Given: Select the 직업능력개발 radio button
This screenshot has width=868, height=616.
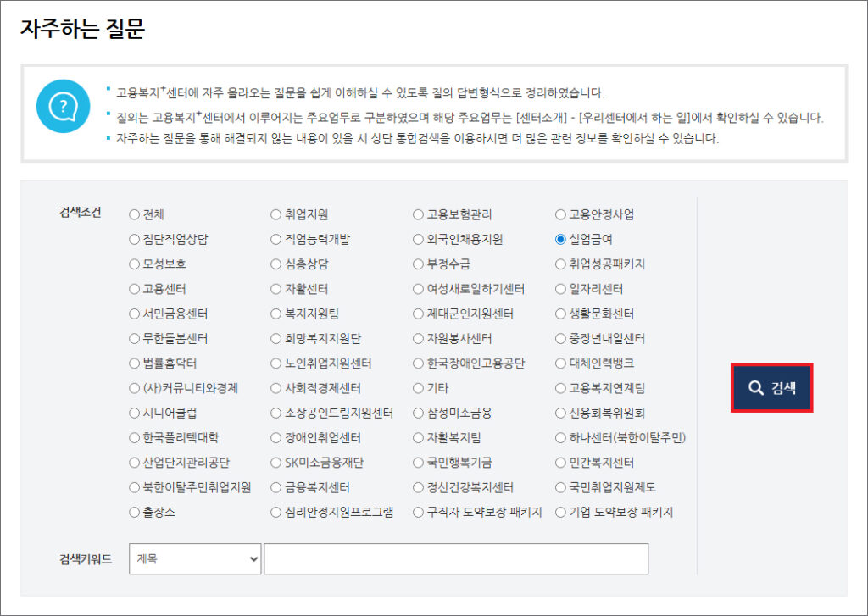Looking at the screenshot, I should pyautogui.click(x=275, y=239).
